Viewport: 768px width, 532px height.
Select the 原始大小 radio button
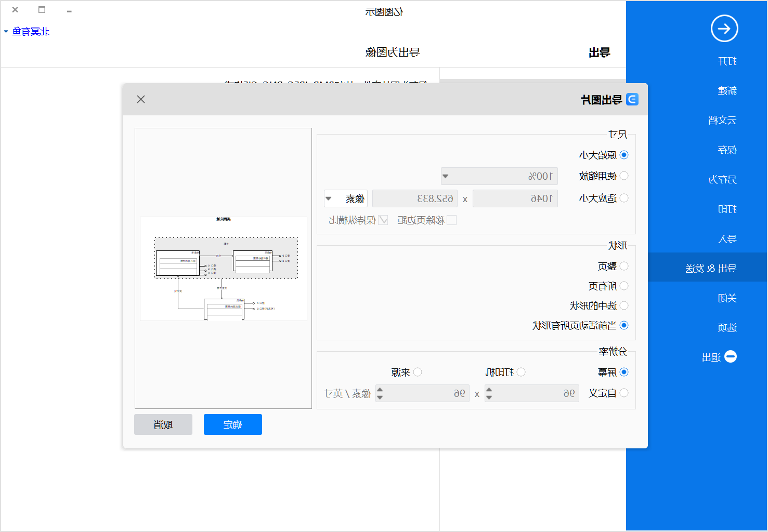[624, 155]
